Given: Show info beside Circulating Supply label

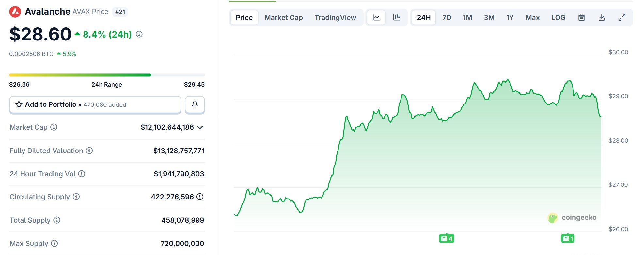Looking at the screenshot, I should pos(76,197).
